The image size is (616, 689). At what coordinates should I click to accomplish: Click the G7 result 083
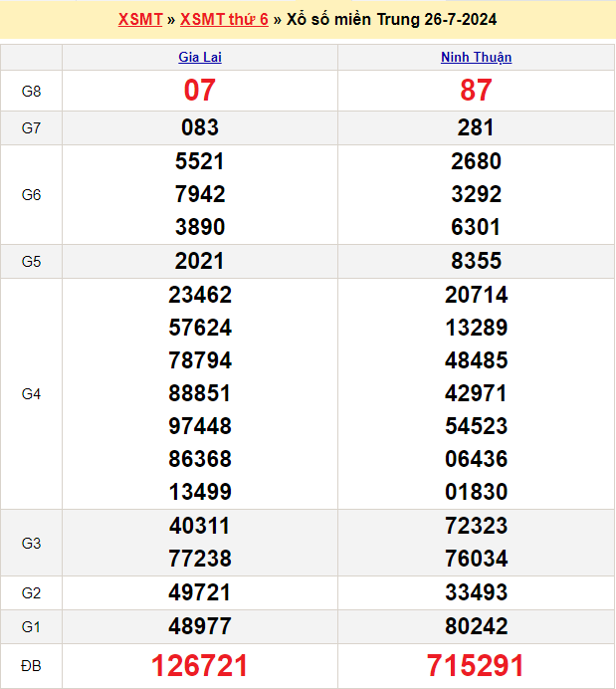coord(200,127)
